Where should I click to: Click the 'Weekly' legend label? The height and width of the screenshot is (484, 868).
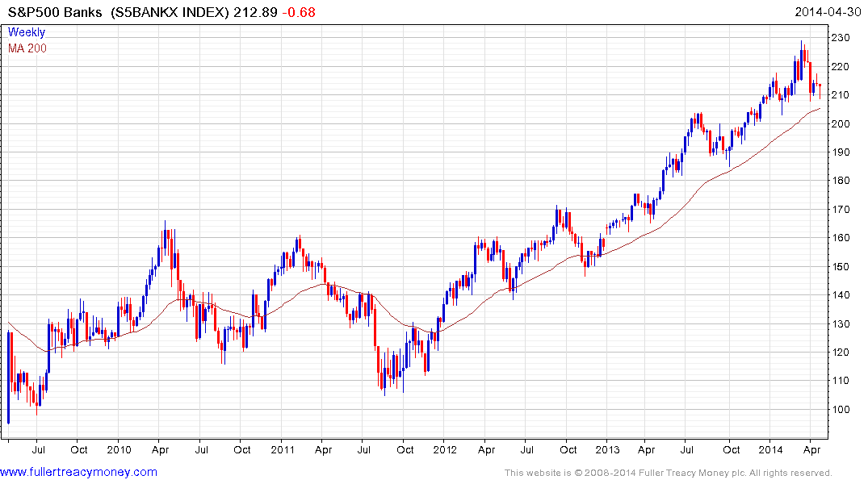27,32
